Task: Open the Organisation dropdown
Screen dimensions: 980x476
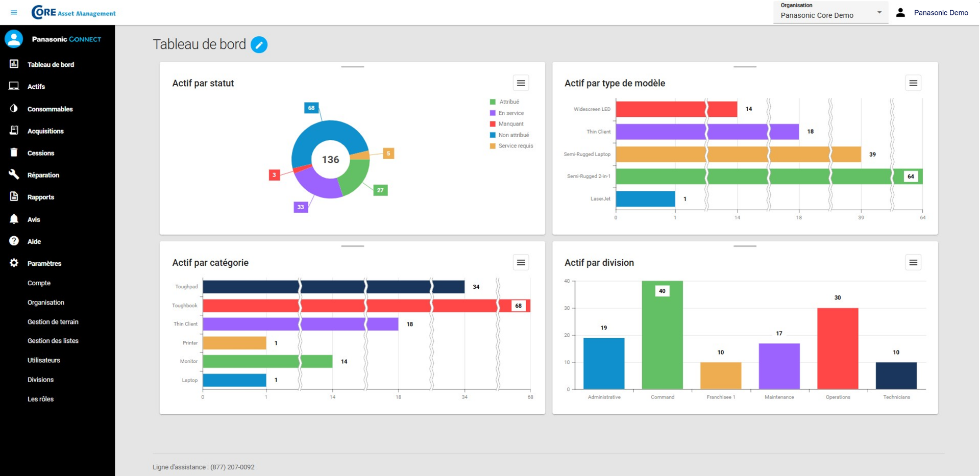Action: [x=879, y=13]
